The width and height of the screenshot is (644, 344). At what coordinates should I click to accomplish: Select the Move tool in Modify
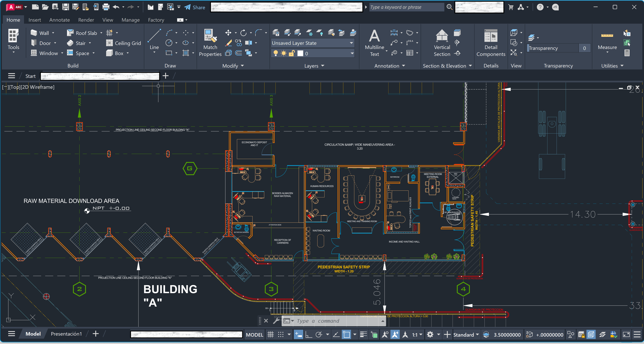(x=228, y=33)
